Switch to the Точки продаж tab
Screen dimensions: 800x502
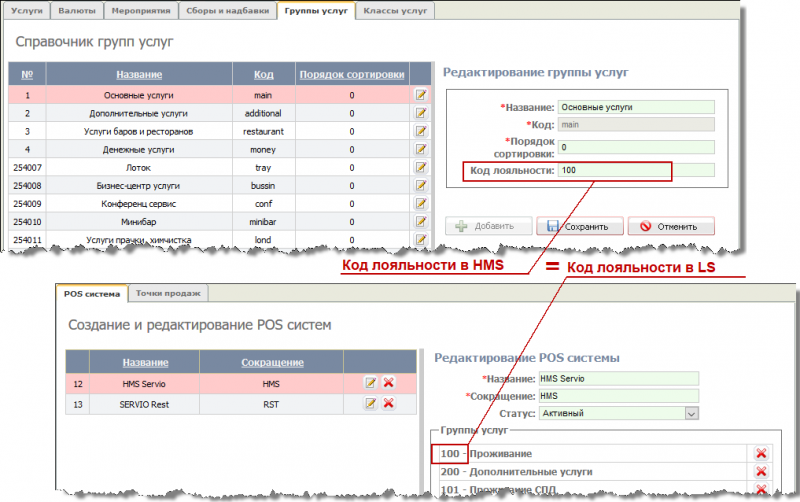(168, 293)
